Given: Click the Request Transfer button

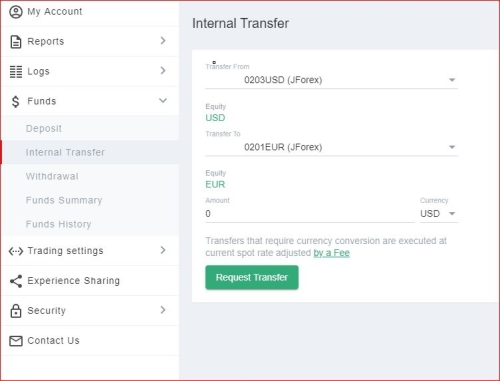Looking at the screenshot, I should (252, 277).
